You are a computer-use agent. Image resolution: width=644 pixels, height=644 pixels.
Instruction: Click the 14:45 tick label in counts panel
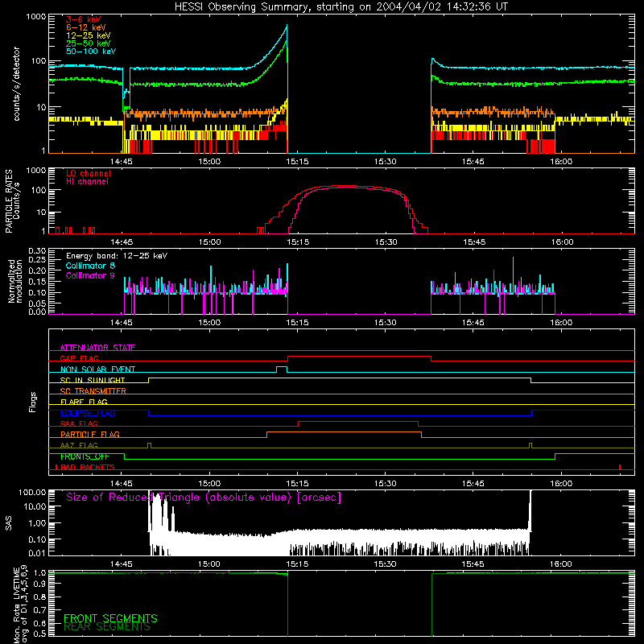pos(122,162)
